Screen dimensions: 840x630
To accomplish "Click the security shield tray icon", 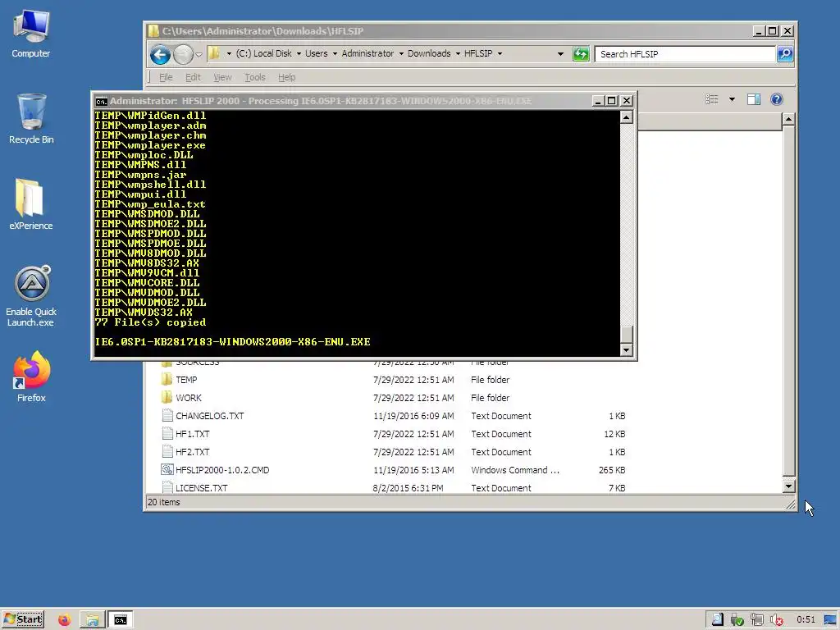I will tap(737, 620).
